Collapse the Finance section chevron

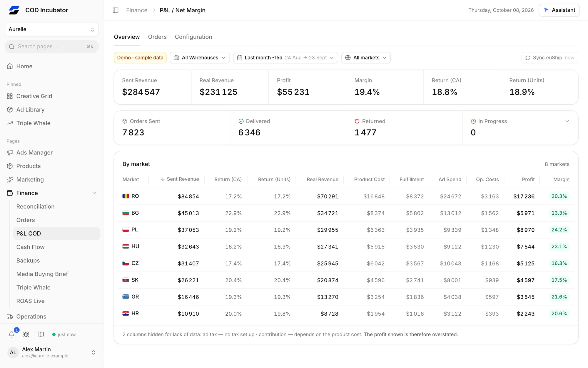click(94, 193)
